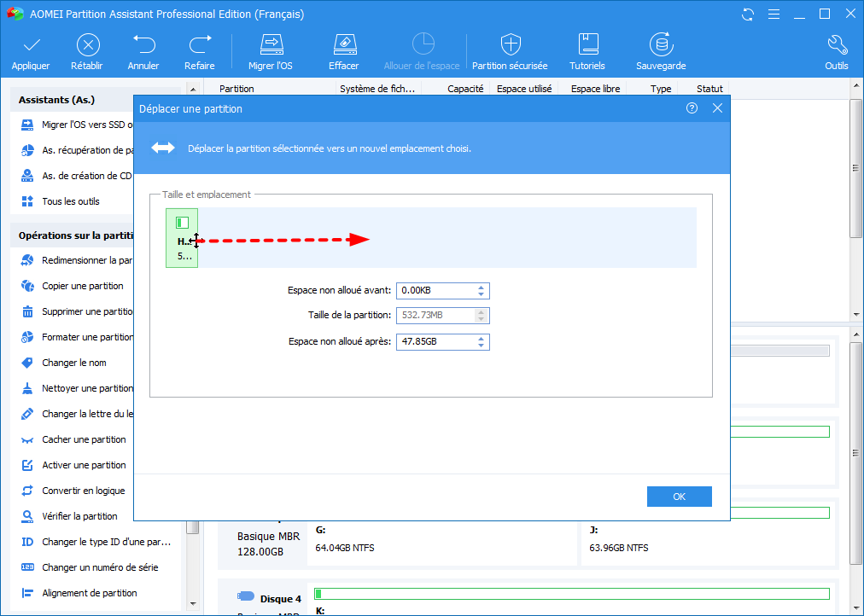Screen dimensions: 864x616
Task: Choose Changer le nom operation
Action: coord(63,363)
